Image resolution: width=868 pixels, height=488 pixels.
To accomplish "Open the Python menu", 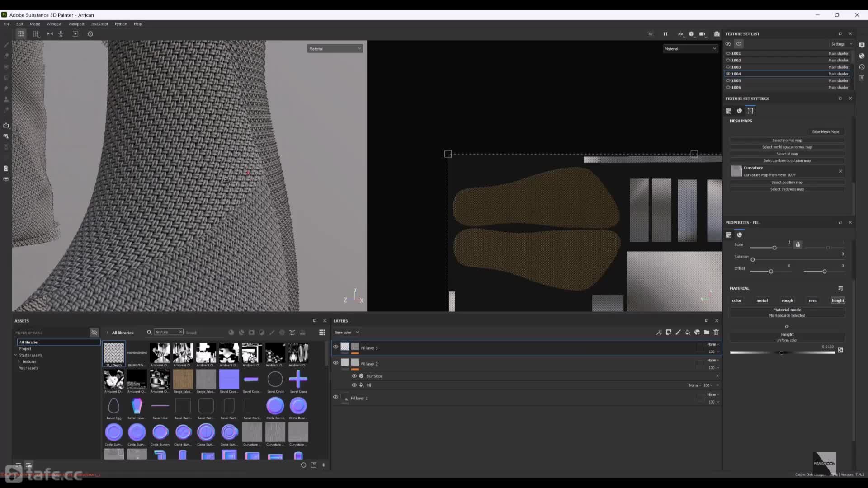I will pyautogui.click(x=121, y=24).
